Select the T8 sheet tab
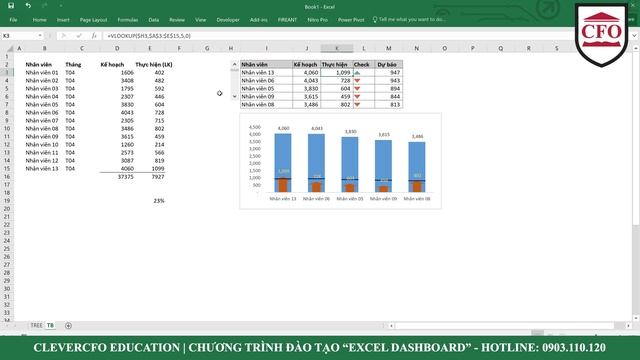The height and width of the screenshot is (360, 640). (50, 325)
